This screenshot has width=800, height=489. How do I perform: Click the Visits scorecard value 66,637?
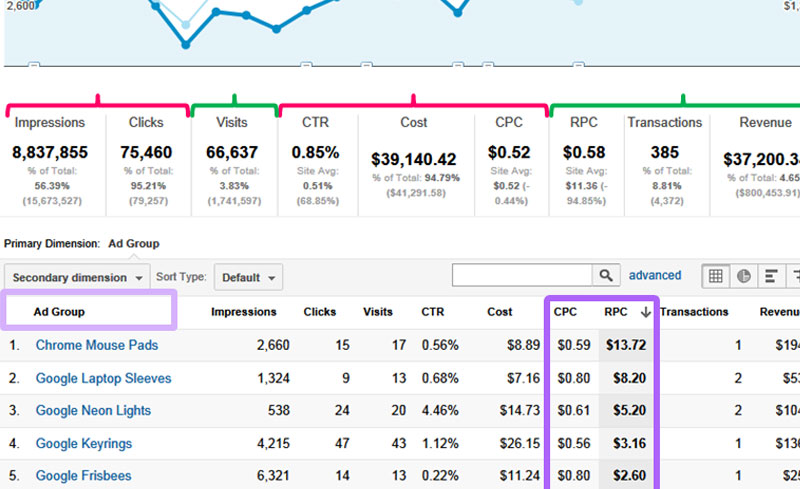232,152
